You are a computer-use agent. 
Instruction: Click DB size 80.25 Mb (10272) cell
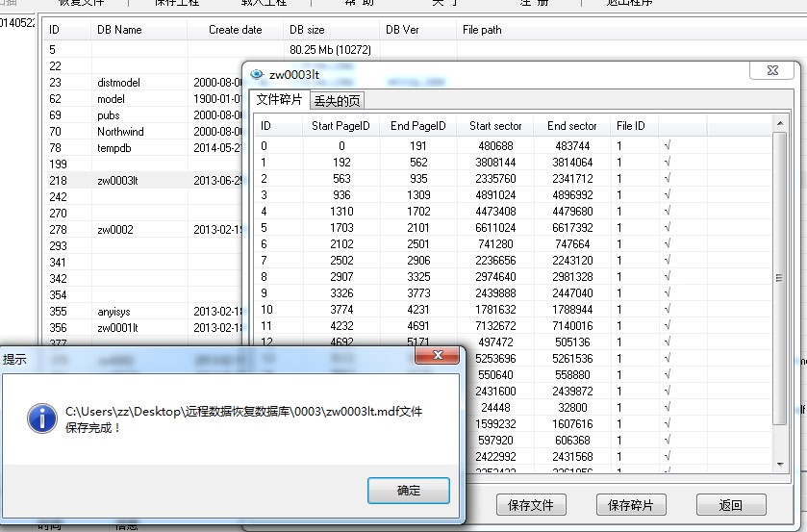pyautogui.click(x=330, y=49)
